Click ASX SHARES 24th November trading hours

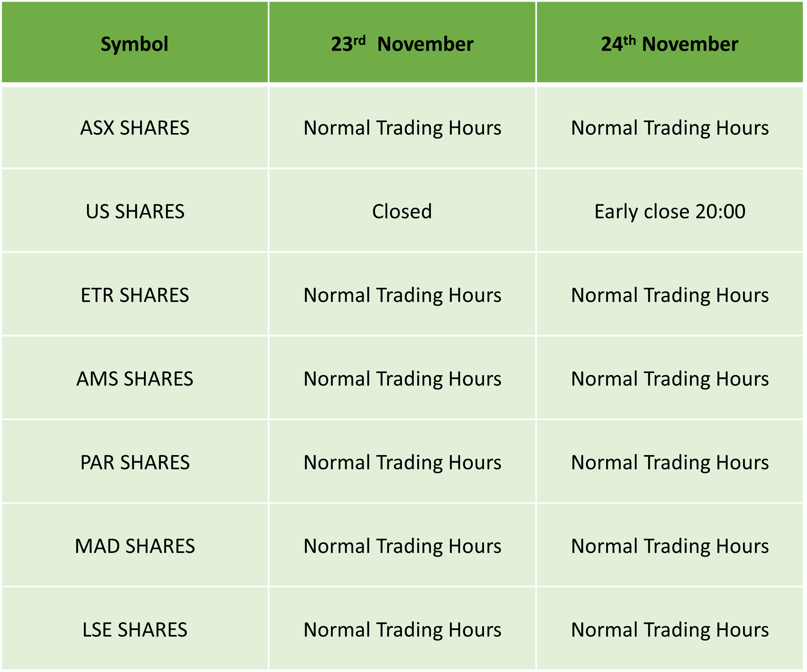point(670,127)
